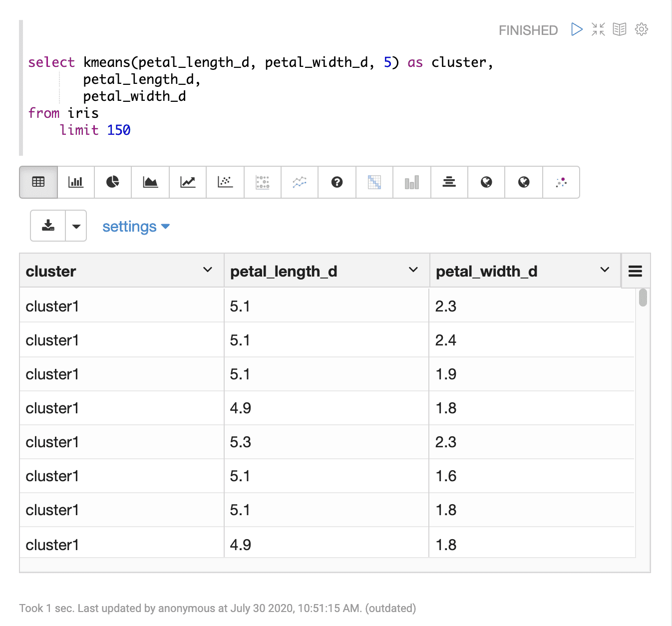
Task: Expand the download format dropdown caret
Action: point(76,226)
